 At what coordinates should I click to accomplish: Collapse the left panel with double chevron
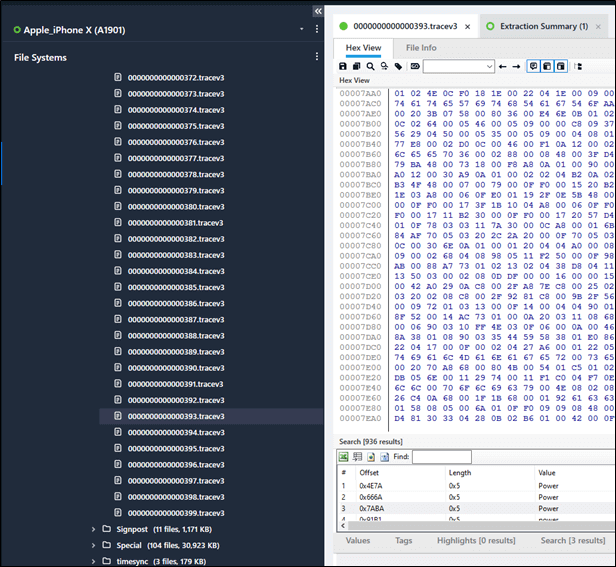coord(318,10)
